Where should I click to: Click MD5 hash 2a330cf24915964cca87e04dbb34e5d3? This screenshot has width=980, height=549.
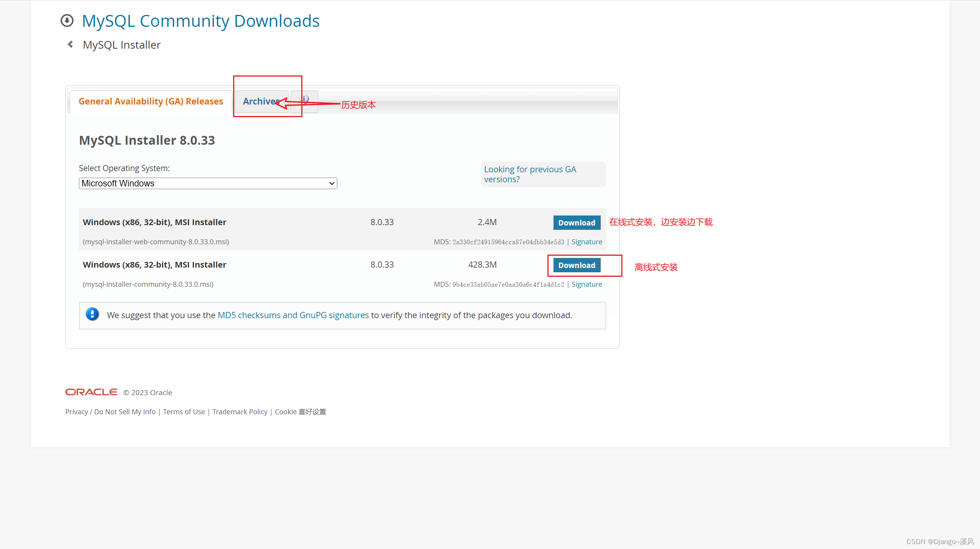point(508,242)
